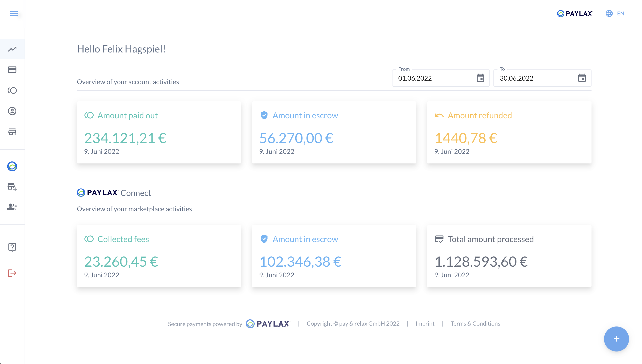This screenshot has width=642, height=364.
Task: Open the Paylax Connect circle logo icon
Action: click(x=12, y=166)
